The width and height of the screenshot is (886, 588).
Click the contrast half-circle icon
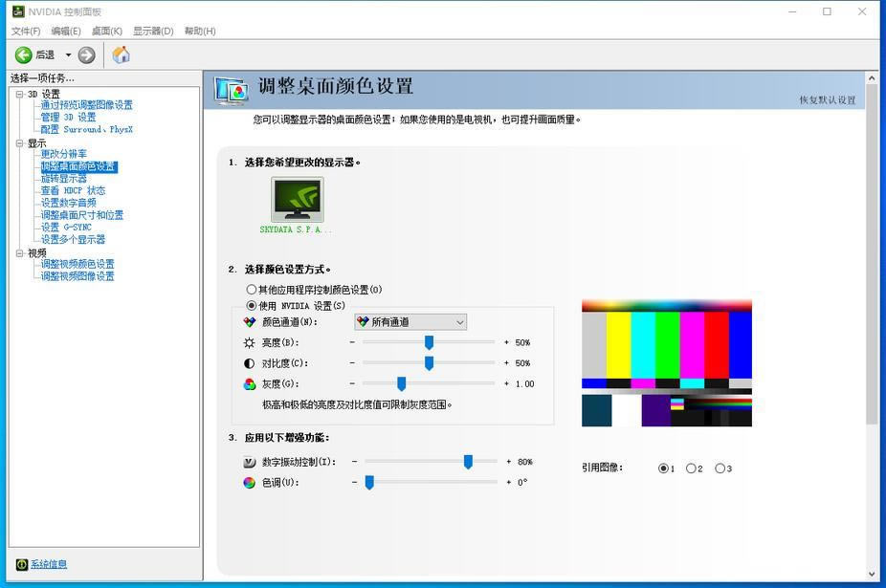click(249, 363)
